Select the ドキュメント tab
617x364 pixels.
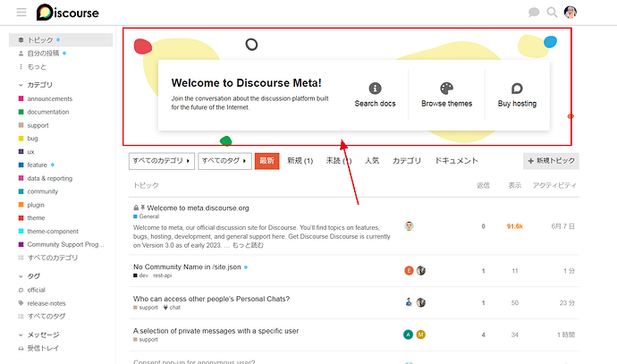coord(456,161)
